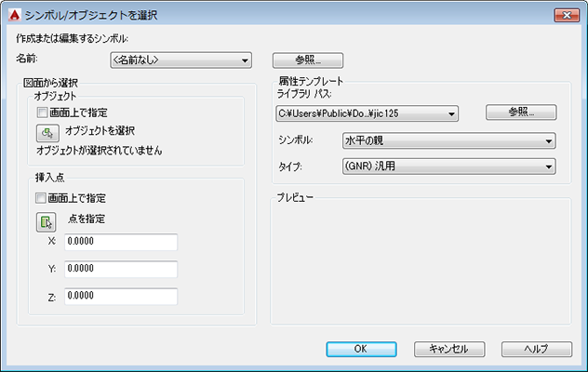Enable 画面上で指定 under オブジェクト
Screen dimensions: 588x372
[x=42, y=113]
